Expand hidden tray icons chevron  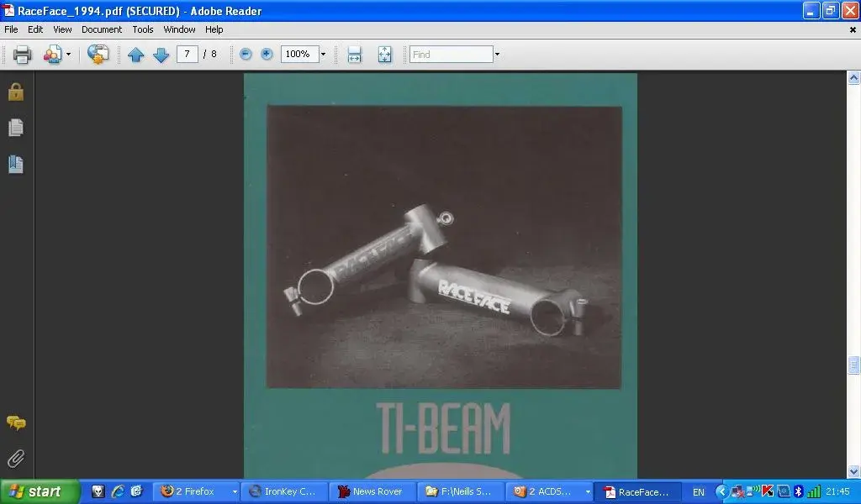pyautogui.click(x=722, y=491)
